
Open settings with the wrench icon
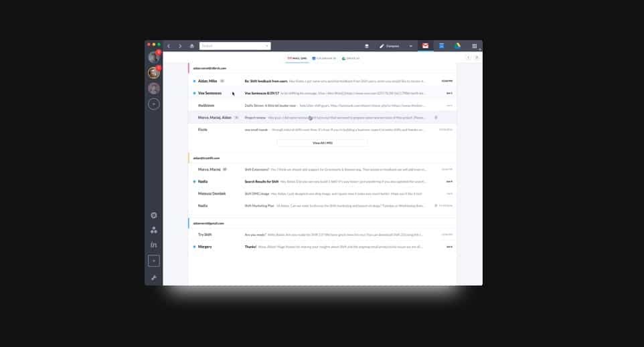coord(154,277)
